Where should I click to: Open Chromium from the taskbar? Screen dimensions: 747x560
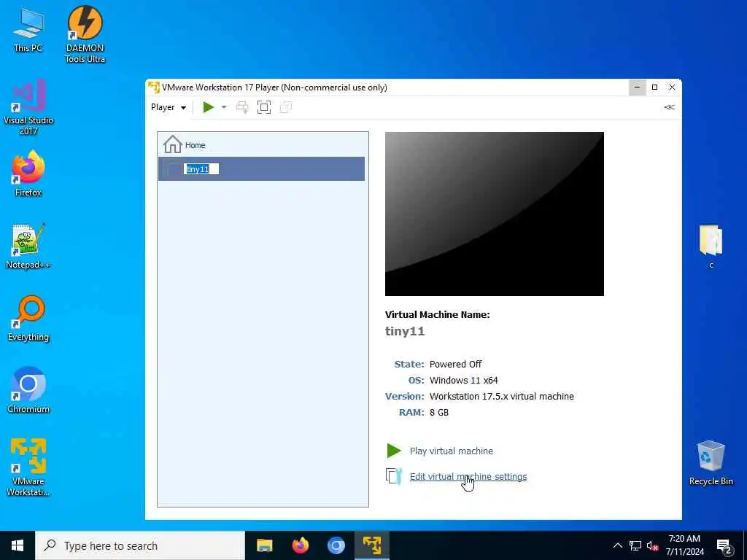(x=336, y=545)
